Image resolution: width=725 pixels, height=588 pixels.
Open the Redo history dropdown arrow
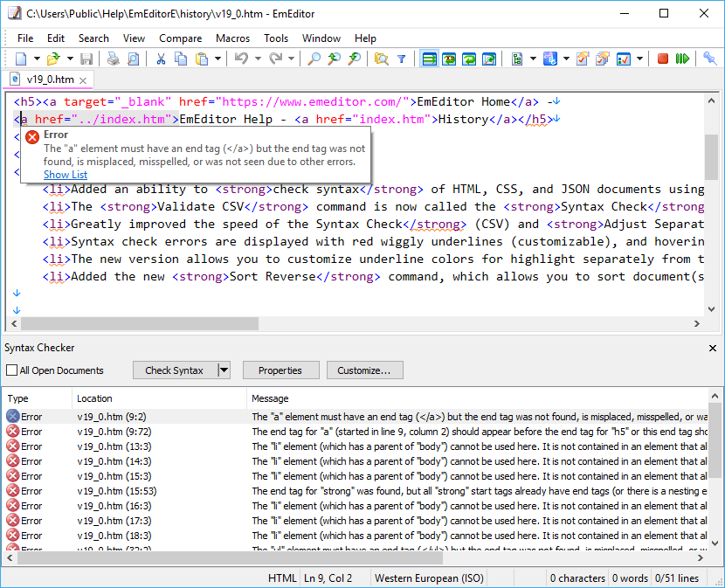click(x=291, y=59)
